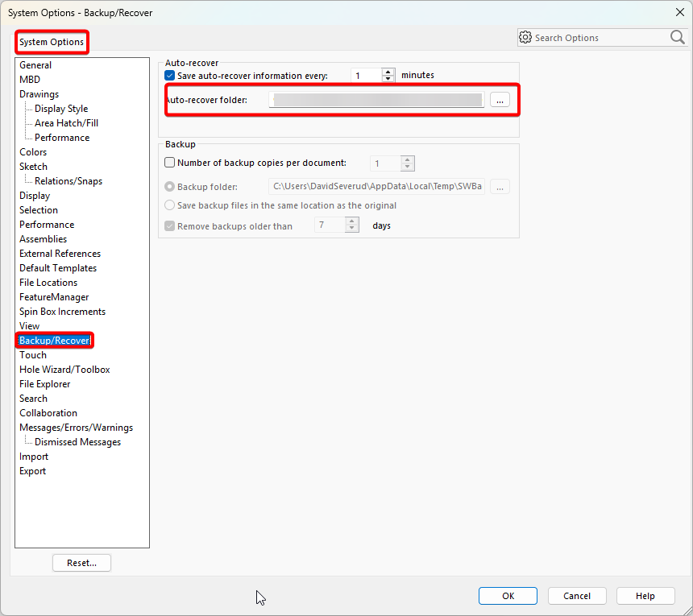
Task: Close the System Options dialog
Action: coord(680,12)
